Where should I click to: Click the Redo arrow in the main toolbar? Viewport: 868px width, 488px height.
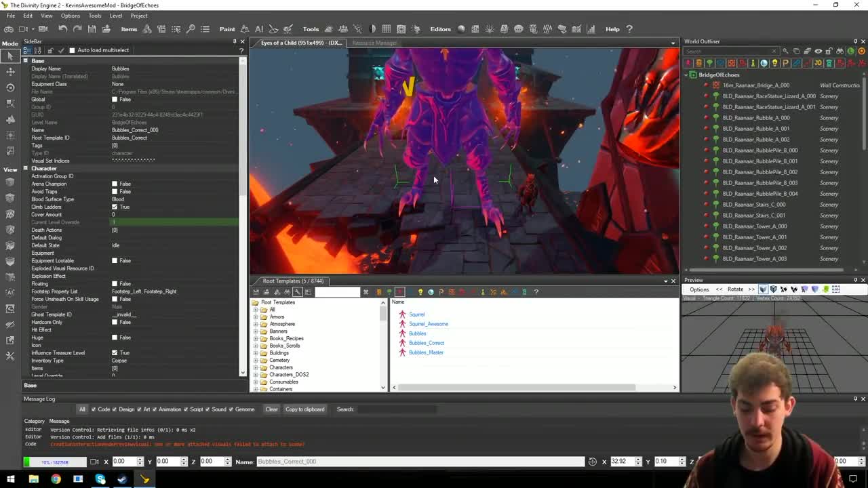[x=77, y=28]
